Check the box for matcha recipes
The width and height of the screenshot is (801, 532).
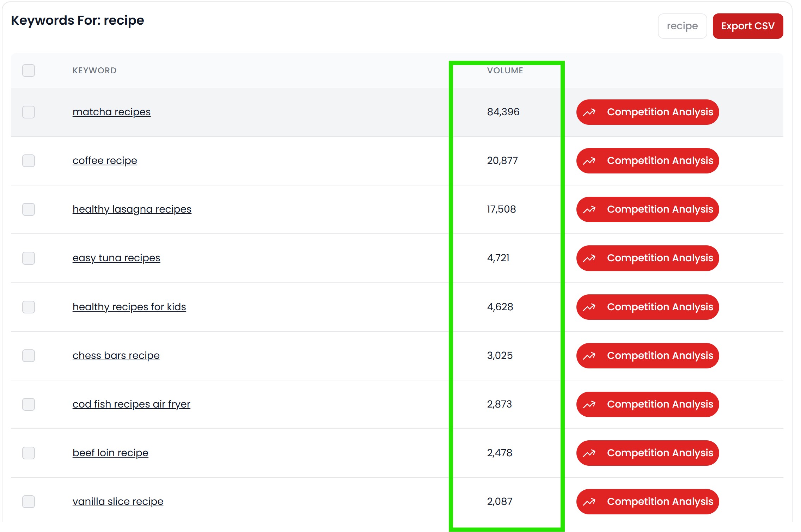(x=29, y=112)
